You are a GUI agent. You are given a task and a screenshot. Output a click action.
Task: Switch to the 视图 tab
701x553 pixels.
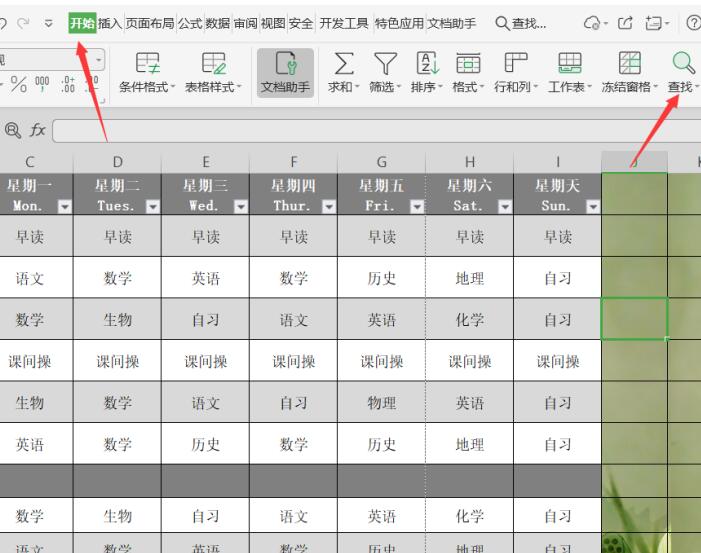coord(273,23)
